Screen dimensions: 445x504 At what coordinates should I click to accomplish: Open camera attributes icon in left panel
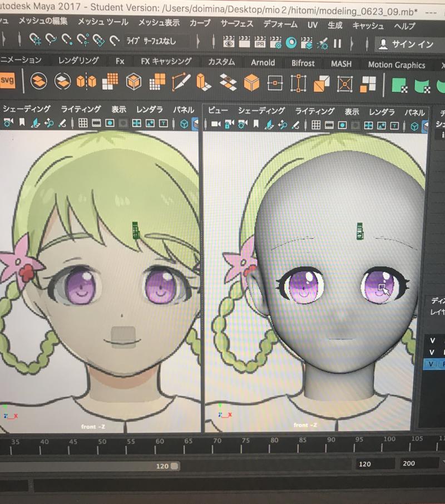[x=8, y=122]
